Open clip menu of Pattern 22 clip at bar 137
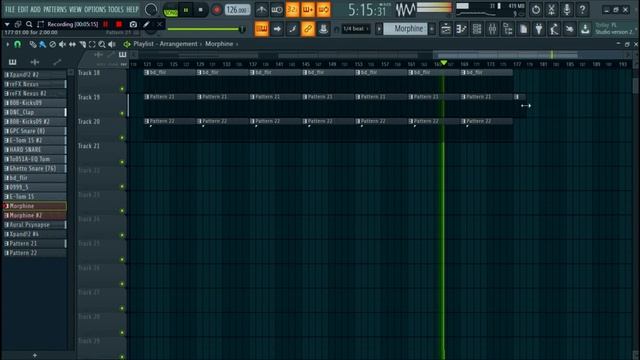This screenshot has width=640, height=360. coord(253,121)
